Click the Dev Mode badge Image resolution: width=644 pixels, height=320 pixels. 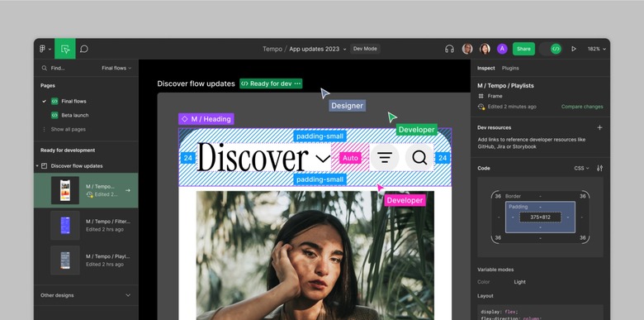365,49
